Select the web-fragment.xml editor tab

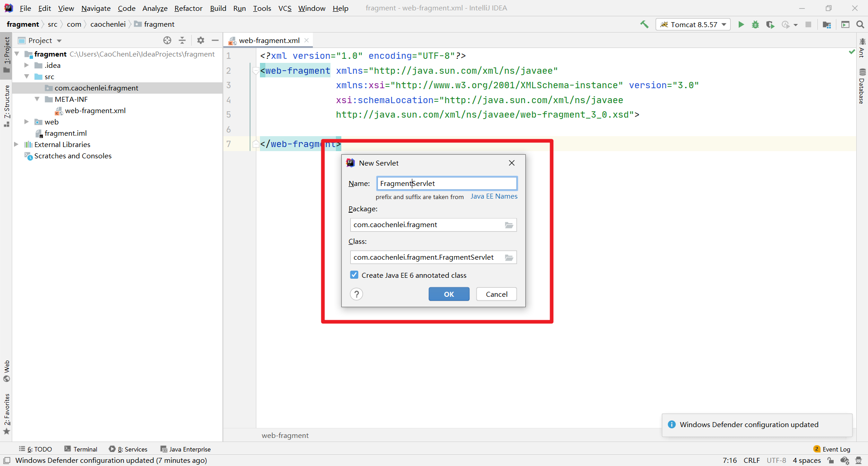tap(269, 40)
